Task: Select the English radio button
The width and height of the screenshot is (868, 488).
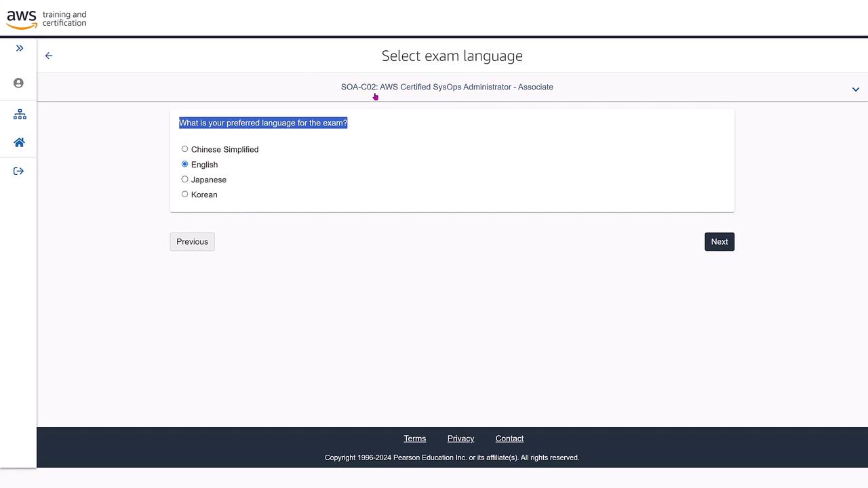Action: 184,164
